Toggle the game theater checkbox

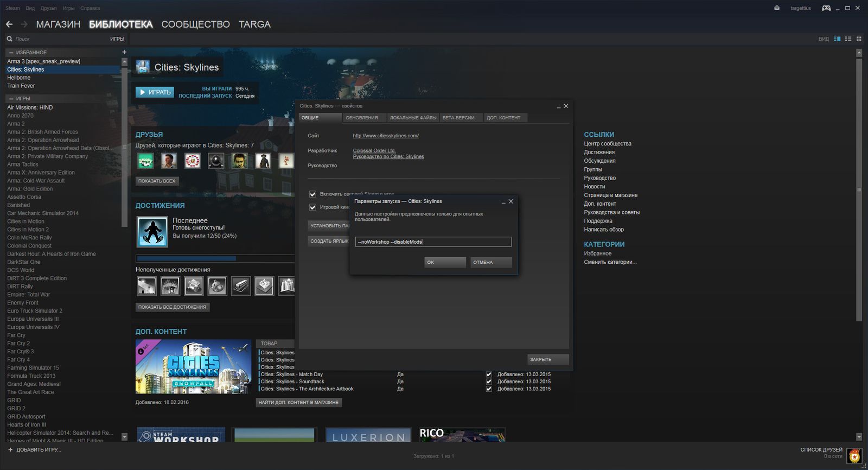pyautogui.click(x=312, y=207)
